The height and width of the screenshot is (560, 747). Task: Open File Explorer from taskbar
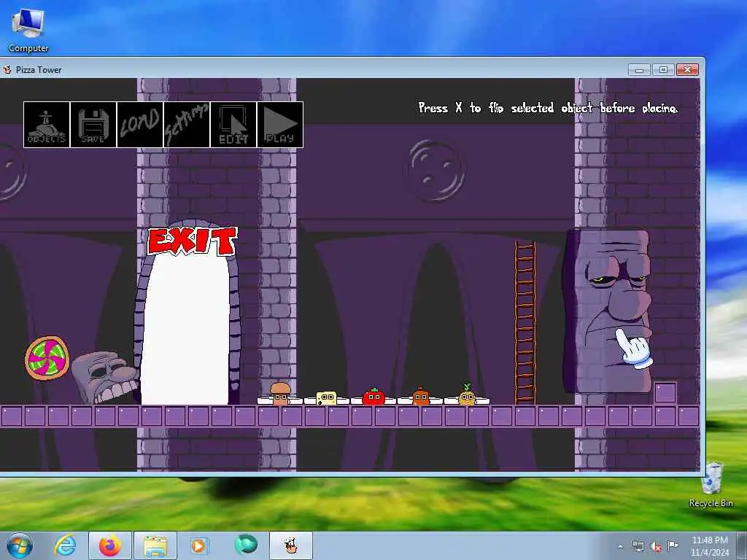tap(155, 545)
